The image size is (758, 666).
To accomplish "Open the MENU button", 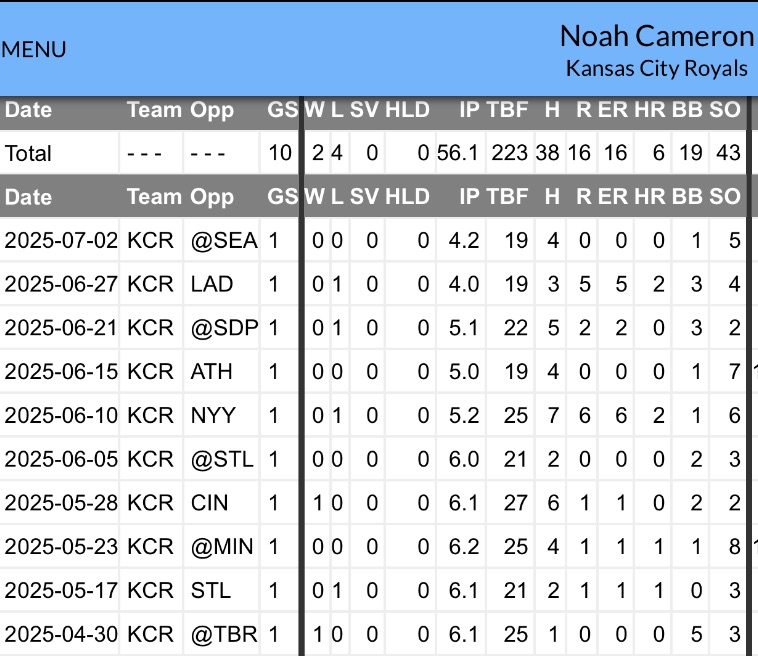I will point(34,49).
